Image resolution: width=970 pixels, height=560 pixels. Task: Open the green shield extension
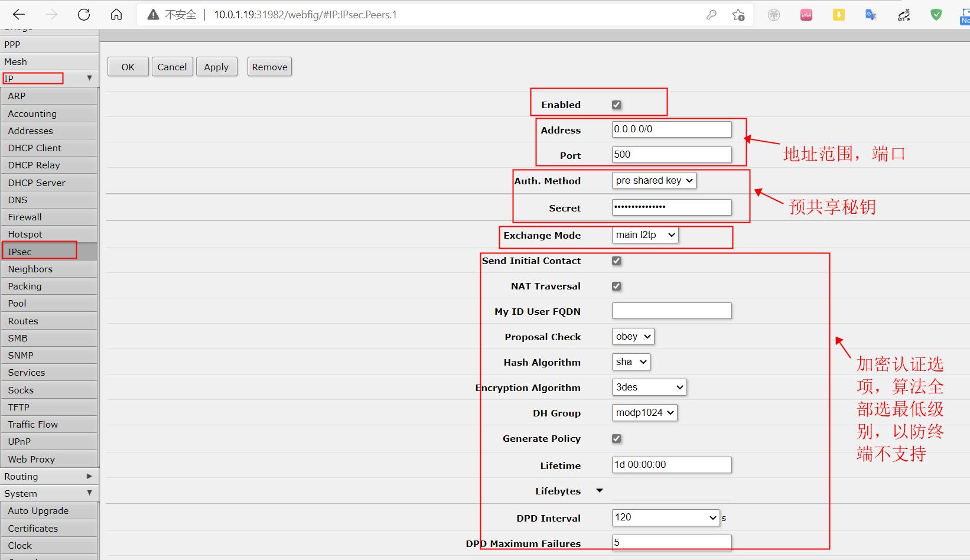(936, 15)
